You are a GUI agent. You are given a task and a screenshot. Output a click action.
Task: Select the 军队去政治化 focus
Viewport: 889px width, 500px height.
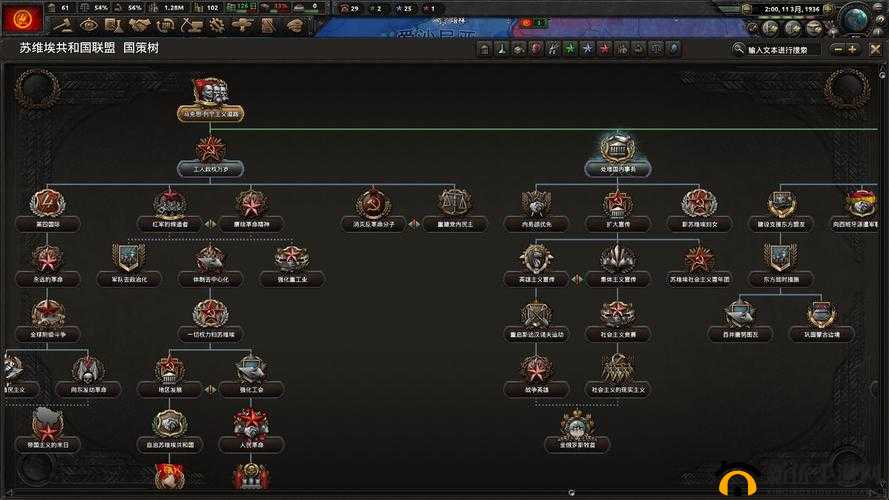click(x=129, y=265)
